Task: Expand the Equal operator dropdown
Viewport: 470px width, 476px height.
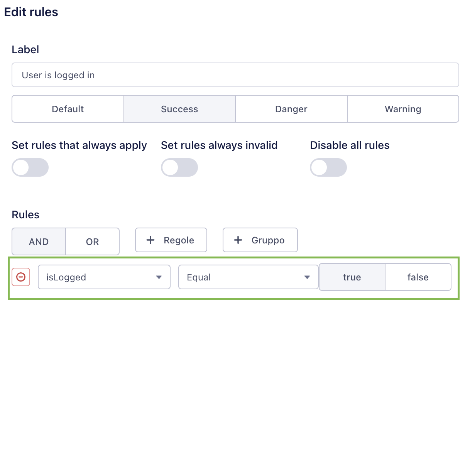Action: pos(248,277)
